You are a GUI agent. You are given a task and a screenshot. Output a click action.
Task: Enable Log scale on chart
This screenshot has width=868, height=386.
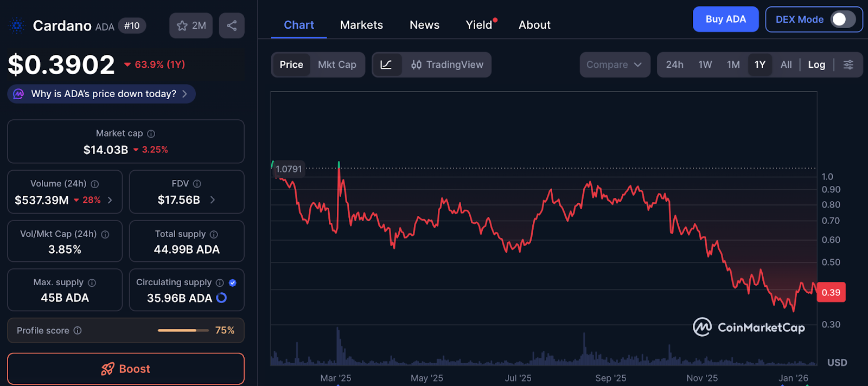pos(816,65)
